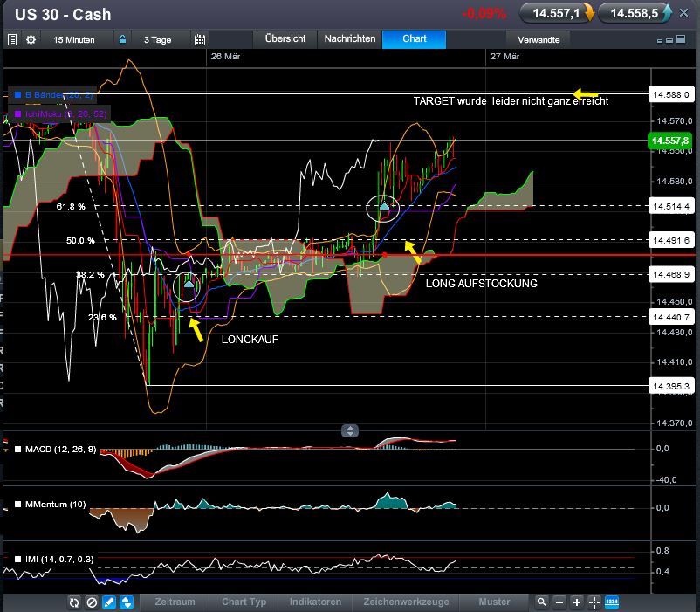This screenshot has width=700, height=612.
Task: Select the Chart tab
Action: [x=415, y=38]
